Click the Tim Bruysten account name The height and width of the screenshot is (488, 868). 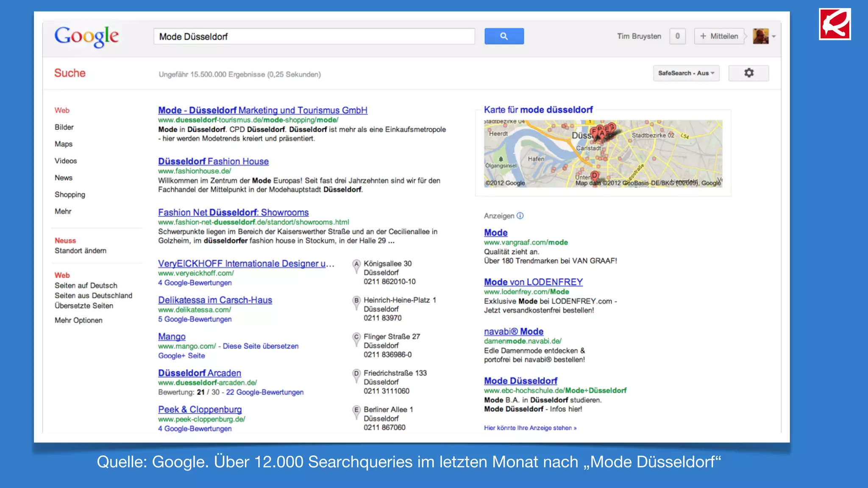639,36
